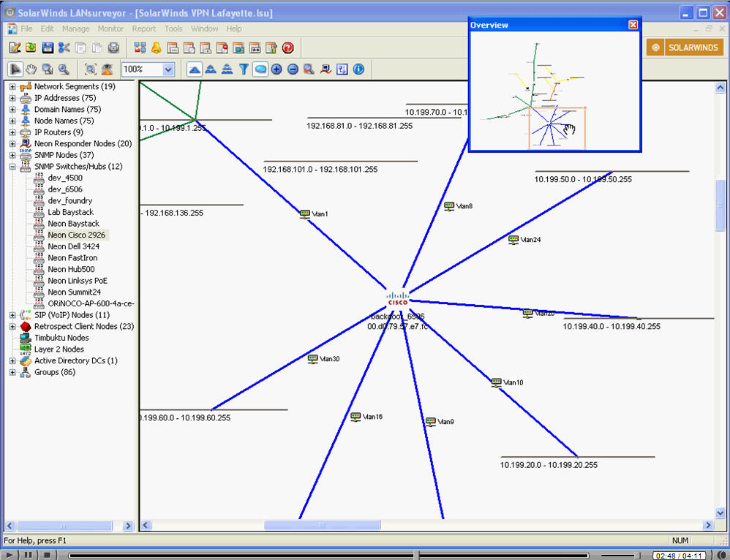Expand Neon Responder Nodes (20)

pyautogui.click(x=12, y=144)
